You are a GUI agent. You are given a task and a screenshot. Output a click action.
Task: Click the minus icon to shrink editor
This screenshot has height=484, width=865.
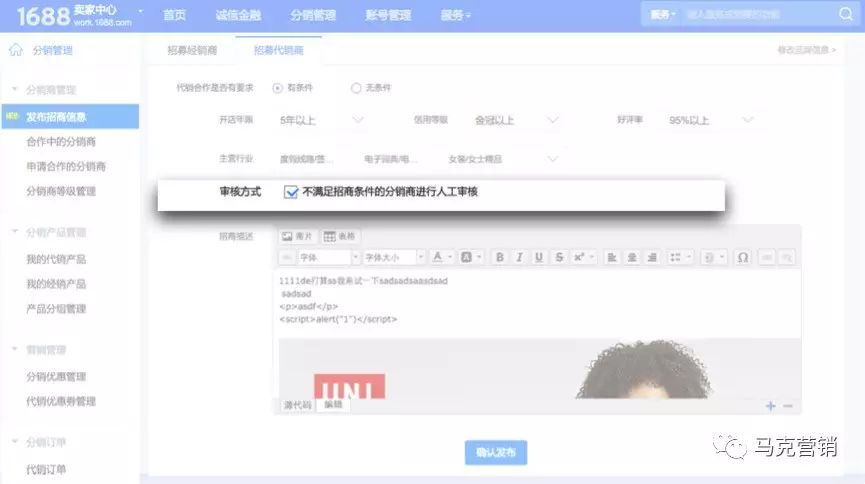(x=788, y=406)
